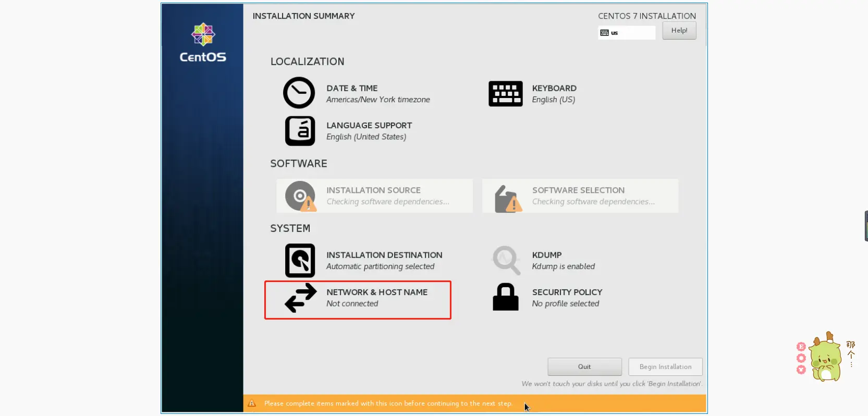Open the Date & Time clock icon
The image size is (868, 416).
point(299,93)
